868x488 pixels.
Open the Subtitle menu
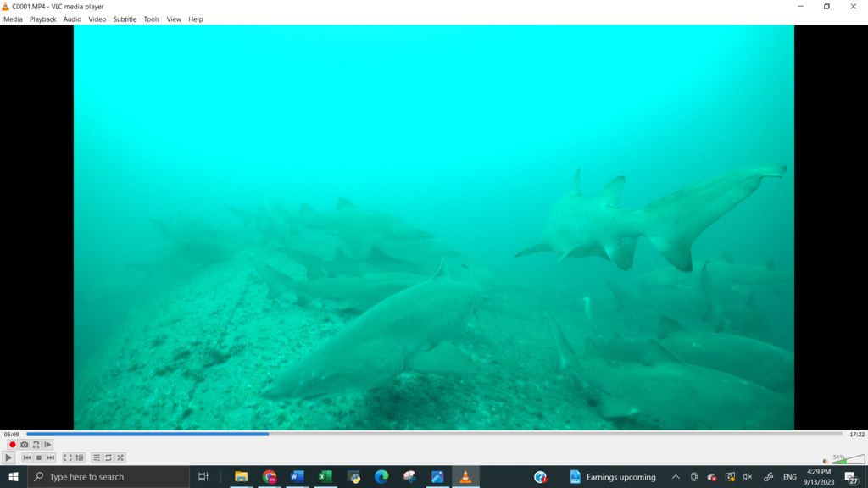coord(125,19)
